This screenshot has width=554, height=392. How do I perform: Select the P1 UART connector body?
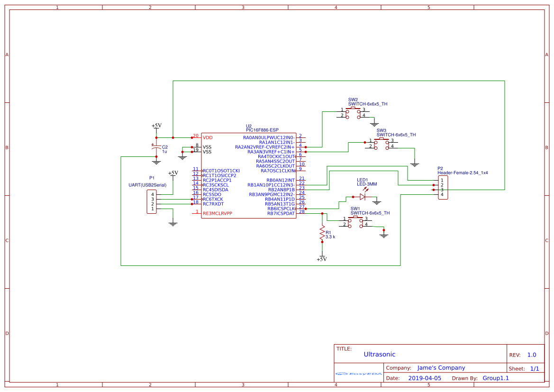click(x=151, y=201)
